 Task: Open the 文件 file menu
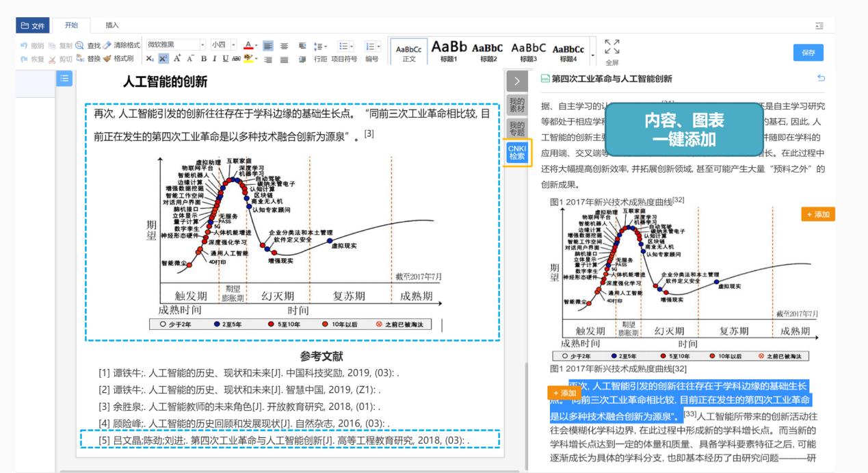pyautogui.click(x=33, y=25)
